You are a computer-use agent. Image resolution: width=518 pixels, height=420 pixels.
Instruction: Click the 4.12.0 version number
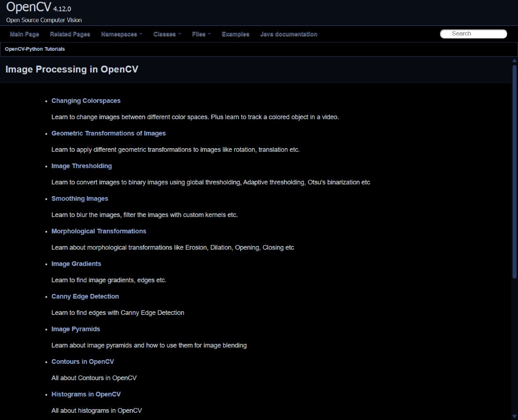click(x=62, y=9)
